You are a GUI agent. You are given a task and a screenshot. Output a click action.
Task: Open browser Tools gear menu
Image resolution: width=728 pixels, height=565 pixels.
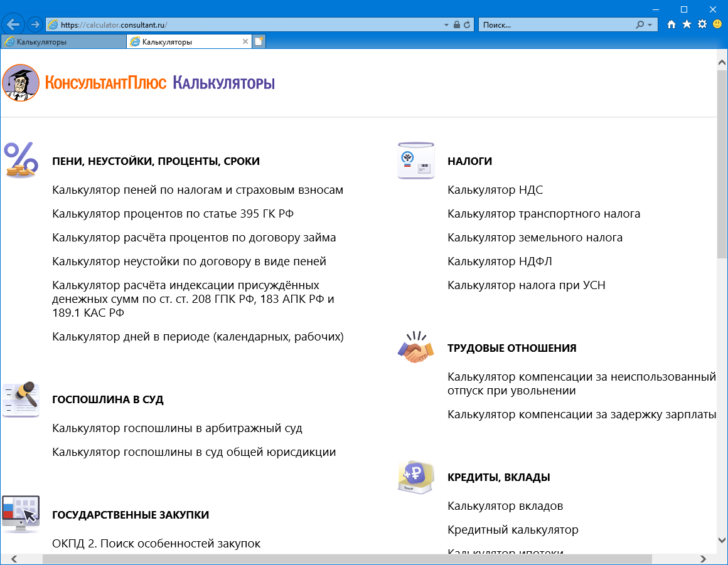point(702,24)
